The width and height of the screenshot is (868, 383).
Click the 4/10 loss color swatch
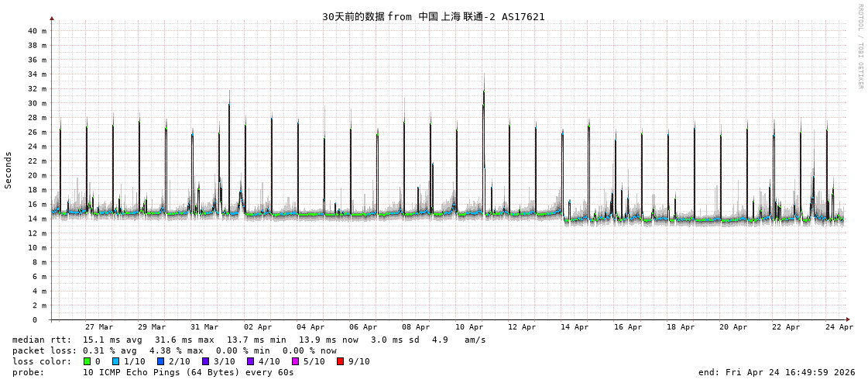(x=251, y=361)
